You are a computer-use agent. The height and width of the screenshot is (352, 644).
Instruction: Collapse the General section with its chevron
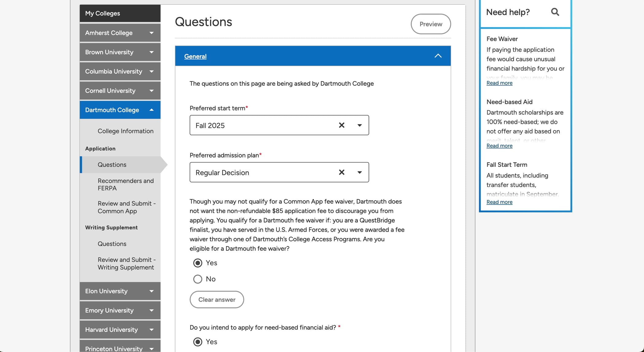(438, 56)
